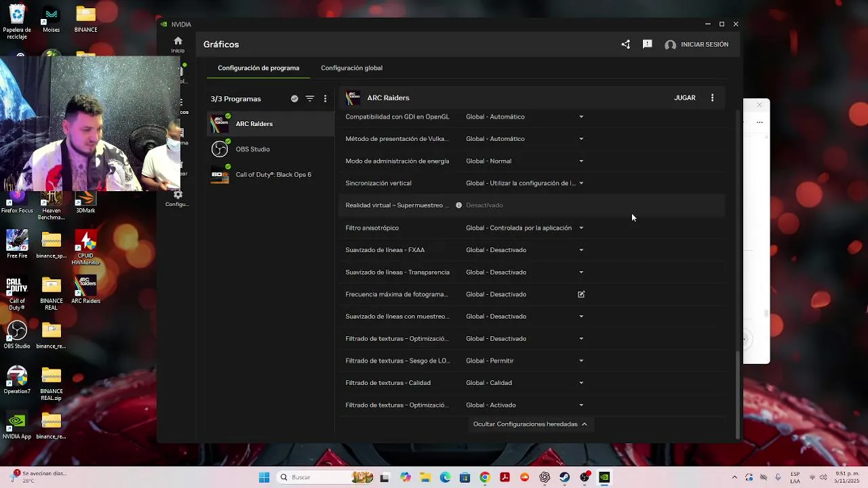Open dropdown for Suavizado de líneas con muestreo
Screen dimensions: 868x488
coord(581,317)
